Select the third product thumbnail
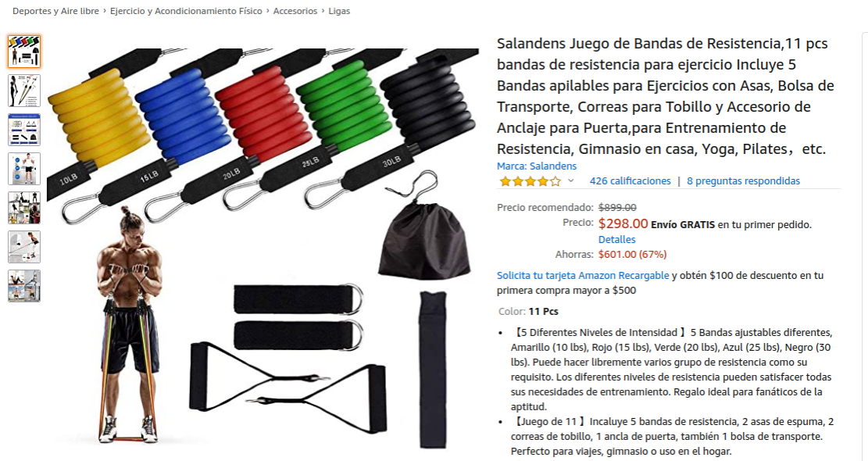 click(x=23, y=130)
